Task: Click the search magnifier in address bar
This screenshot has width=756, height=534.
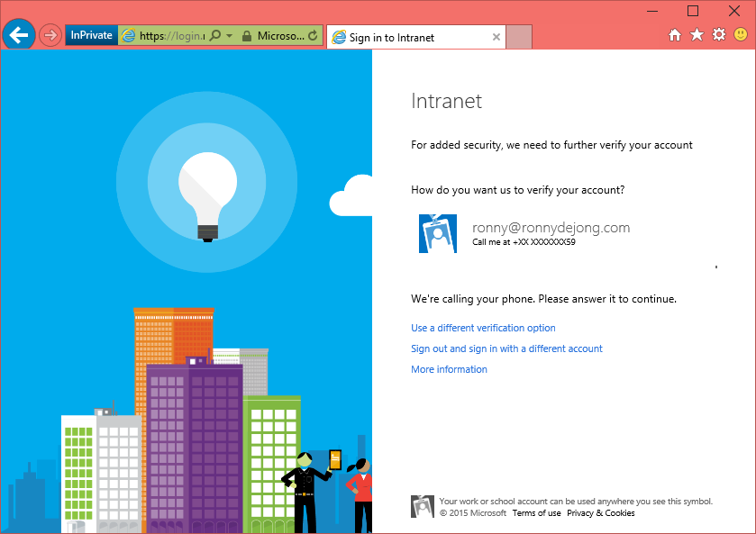Action: point(215,36)
